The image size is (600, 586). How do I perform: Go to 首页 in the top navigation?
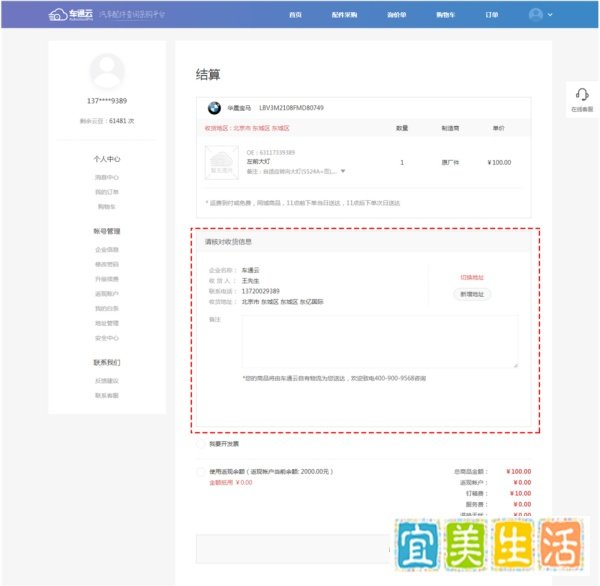(295, 15)
